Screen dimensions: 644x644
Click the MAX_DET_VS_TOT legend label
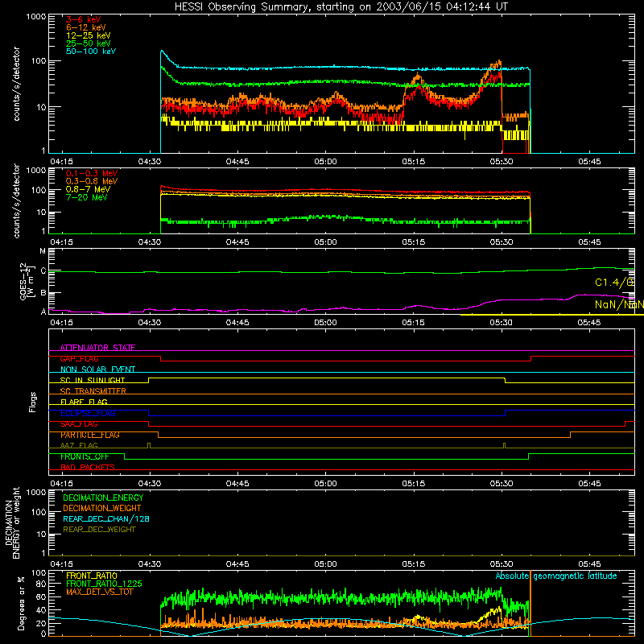pyautogui.click(x=100, y=592)
